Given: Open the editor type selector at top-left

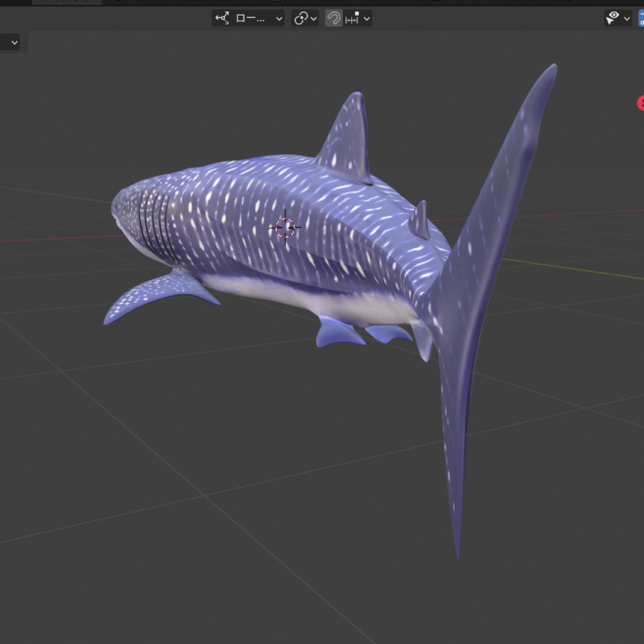Looking at the screenshot, I should click(13, 42).
